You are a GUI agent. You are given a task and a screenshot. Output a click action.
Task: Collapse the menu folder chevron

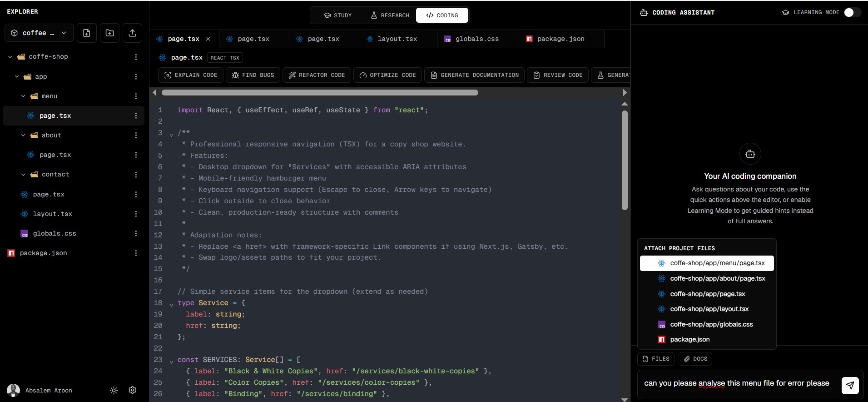pyautogui.click(x=23, y=96)
